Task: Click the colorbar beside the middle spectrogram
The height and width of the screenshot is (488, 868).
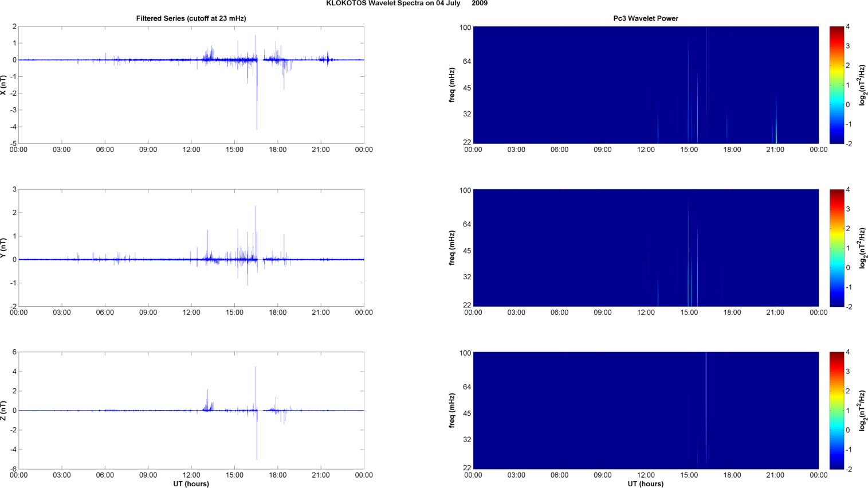Action: tap(836, 248)
